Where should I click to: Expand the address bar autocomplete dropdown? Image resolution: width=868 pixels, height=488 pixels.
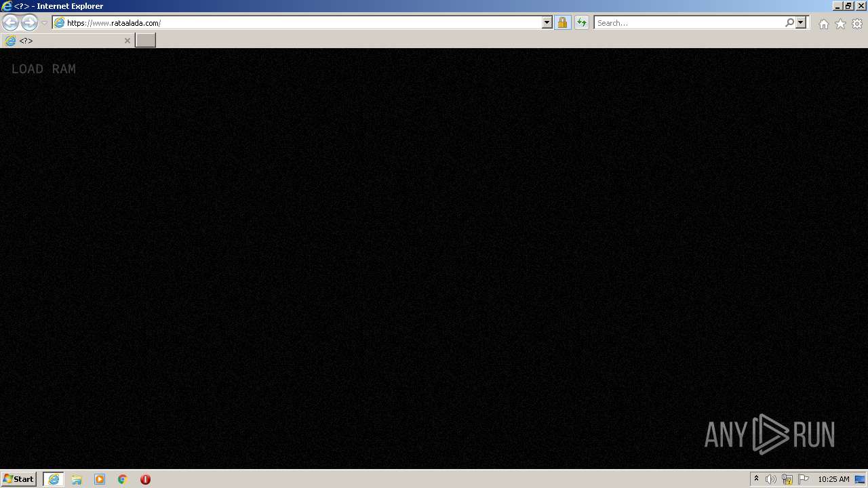547,22
